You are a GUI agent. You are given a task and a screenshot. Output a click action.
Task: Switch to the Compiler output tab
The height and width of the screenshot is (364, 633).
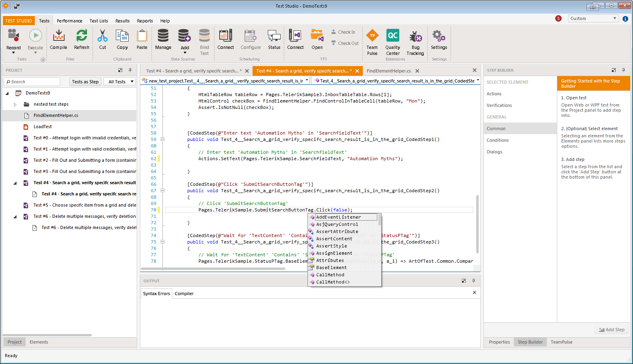point(184,294)
